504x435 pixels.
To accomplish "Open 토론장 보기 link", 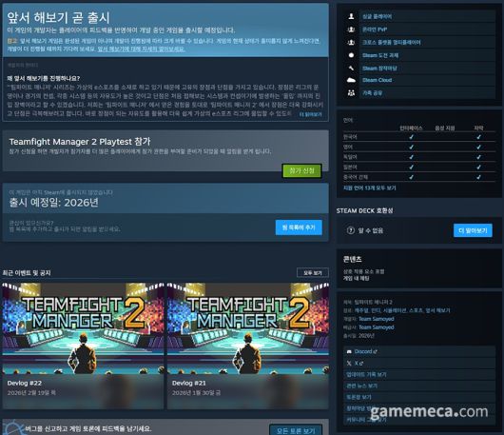I will point(359,397).
